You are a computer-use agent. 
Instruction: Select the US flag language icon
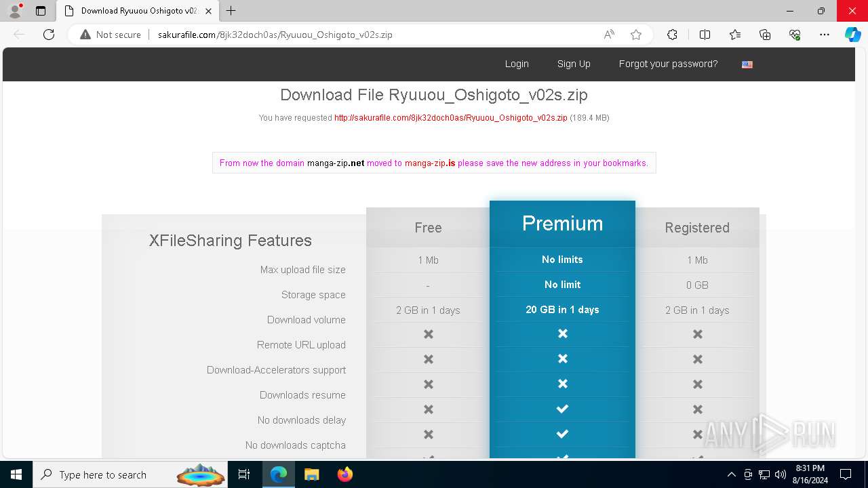tap(747, 64)
